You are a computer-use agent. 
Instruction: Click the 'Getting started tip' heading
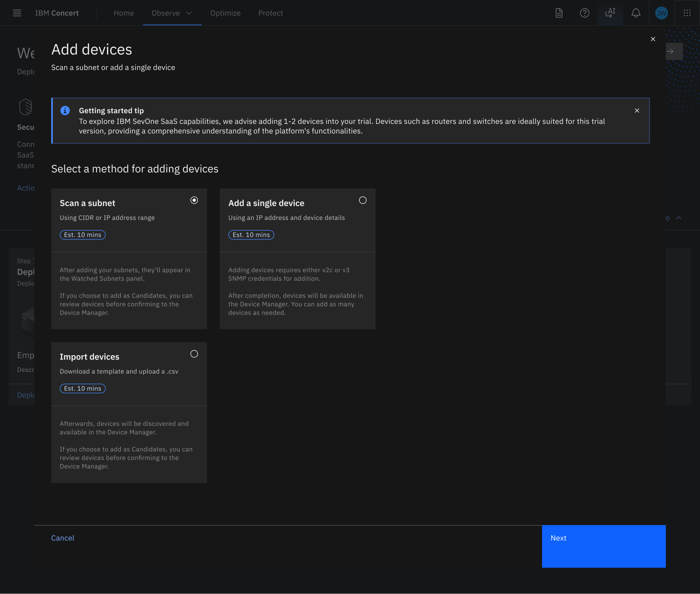[112, 111]
